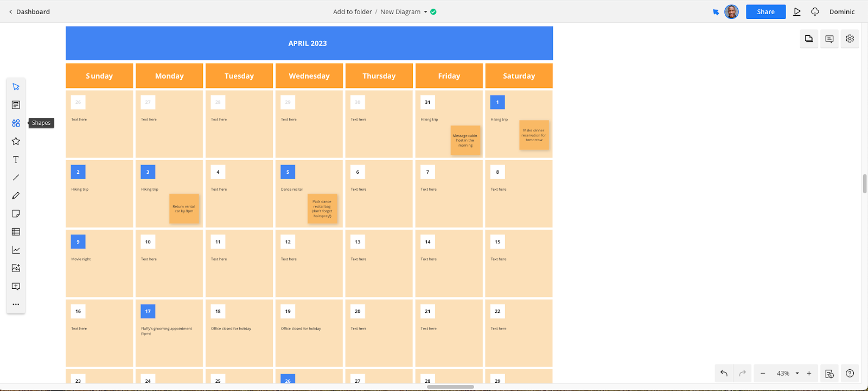Viewport: 868px width, 391px height.
Task: Click the New Diagram title
Action: click(x=400, y=11)
